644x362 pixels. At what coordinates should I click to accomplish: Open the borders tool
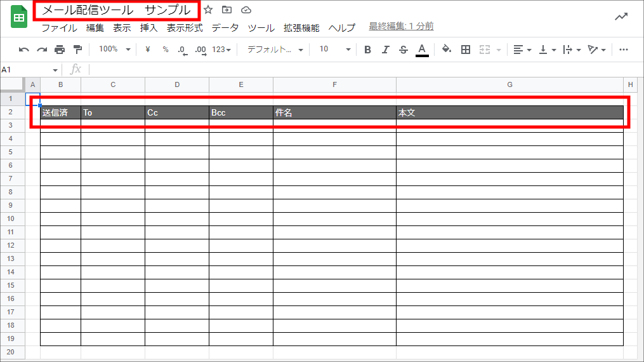click(x=465, y=50)
